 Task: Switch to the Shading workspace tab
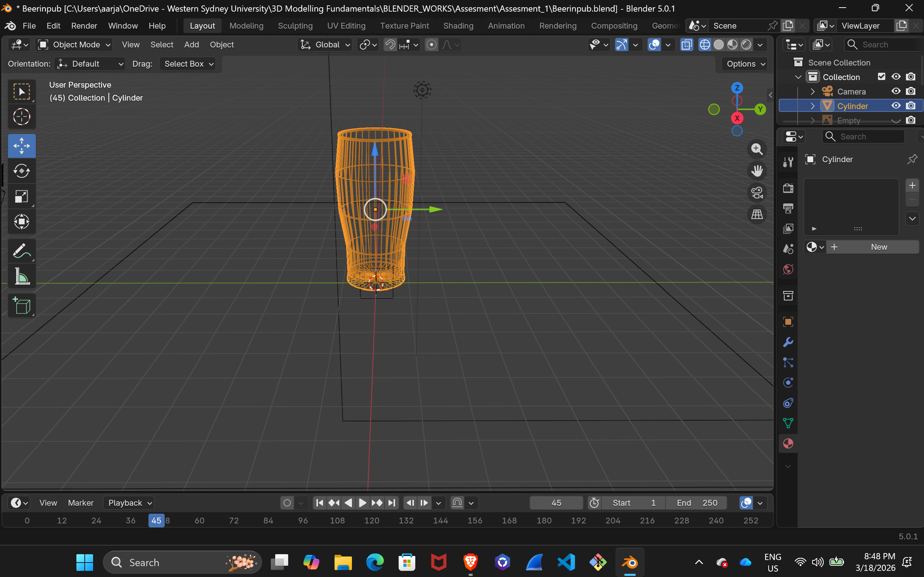[458, 26]
